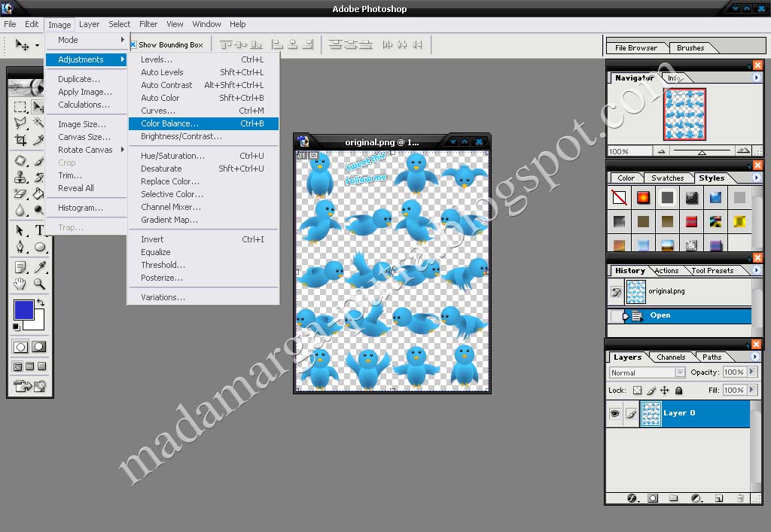771x532 pixels.
Task: Select the Healing Brush tool
Action: (x=20, y=160)
